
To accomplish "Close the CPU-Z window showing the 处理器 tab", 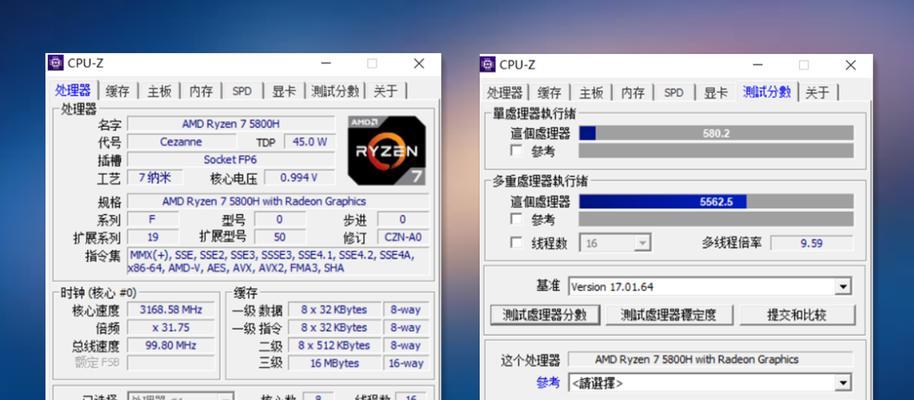I will point(419,64).
